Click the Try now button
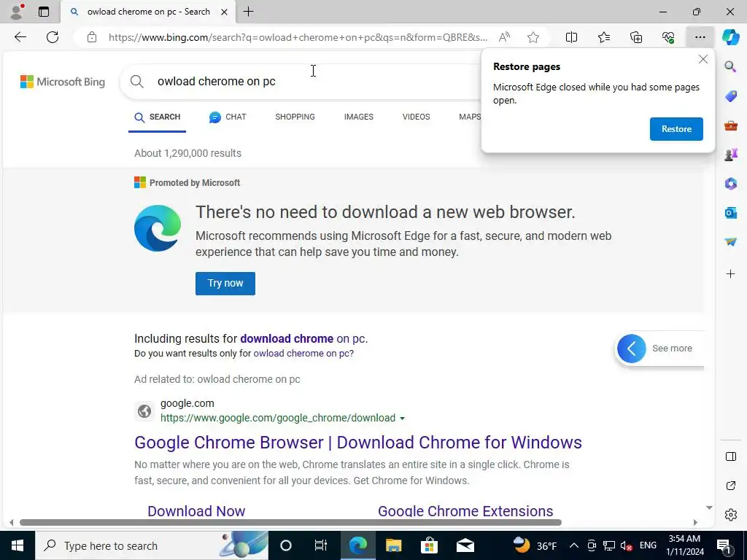 225,284
